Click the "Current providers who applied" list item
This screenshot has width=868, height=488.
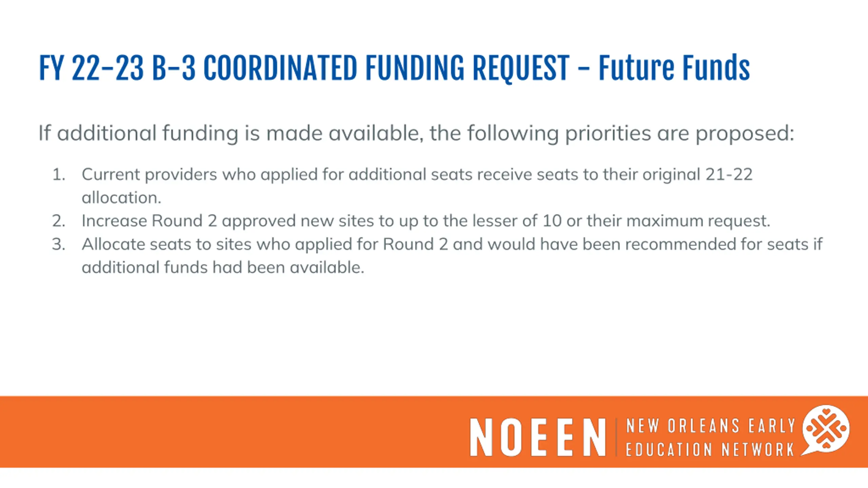pyautogui.click(x=416, y=175)
